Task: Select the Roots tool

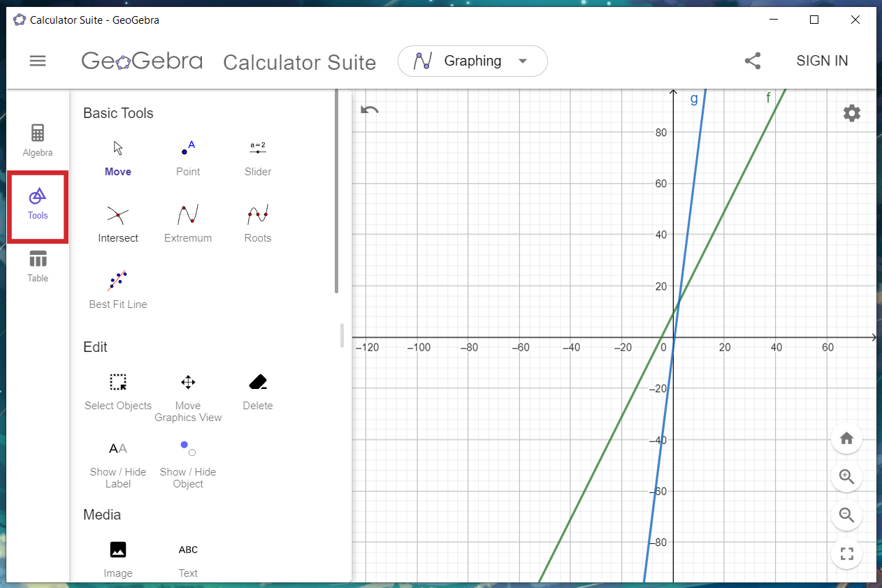Action: [x=258, y=224]
